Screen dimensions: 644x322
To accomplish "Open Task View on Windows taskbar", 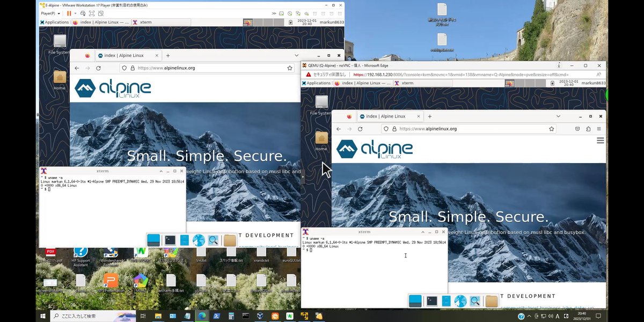I will pyautogui.click(x=143, y=316).
